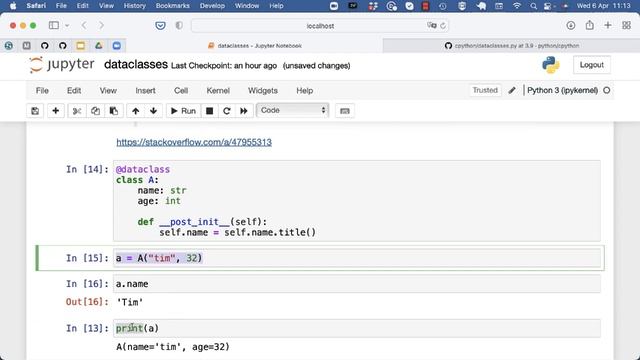Open the stackoverflow.com/a/47955313 link
The height and width of the screenshot is (360, 640).
(194, 142)
